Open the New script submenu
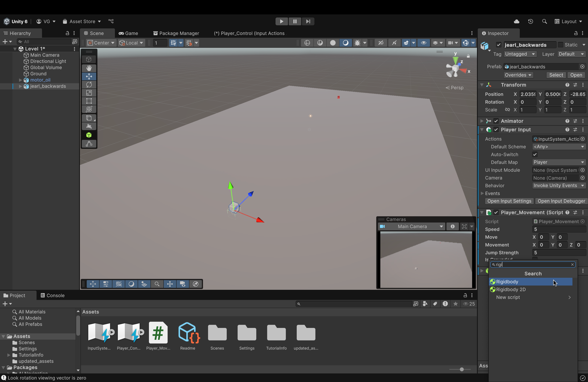The height and width of the screenshot is (382, 588). pyautogui.click(x=530, y=298)
